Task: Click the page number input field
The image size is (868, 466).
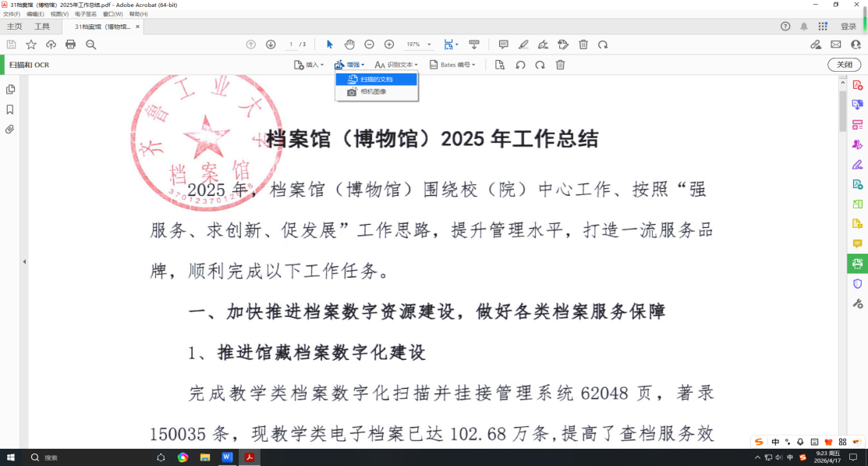Action: pos(291,44)
